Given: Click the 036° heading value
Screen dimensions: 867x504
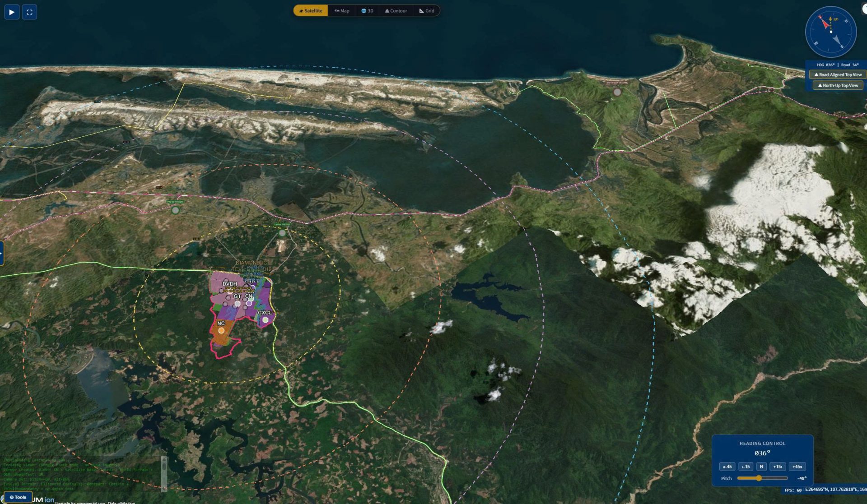Looking at the screenshot, I should (762, 453).
